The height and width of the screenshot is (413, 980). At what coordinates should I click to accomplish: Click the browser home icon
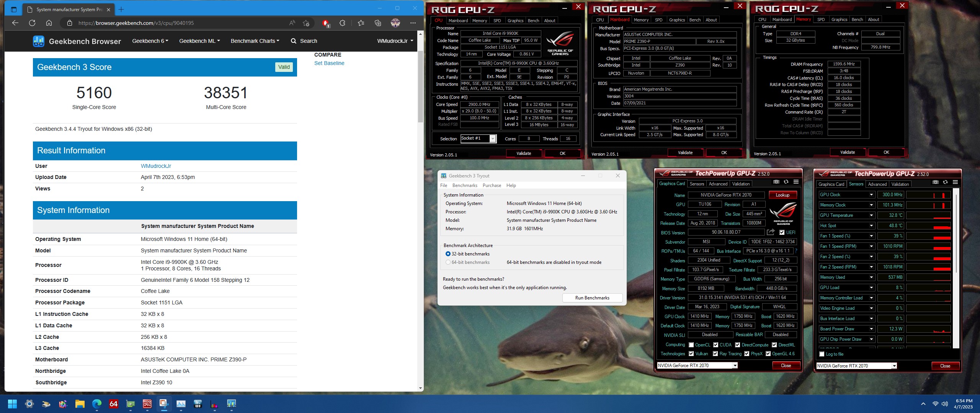[x=49, y=23]
